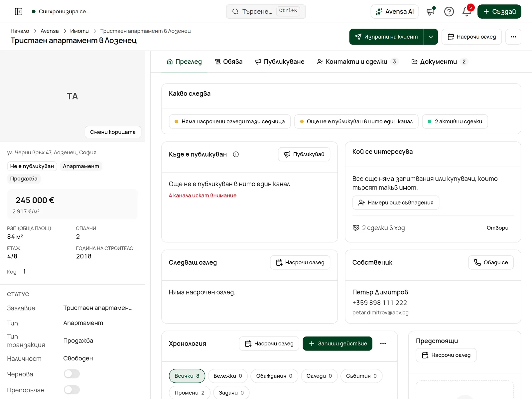Click Запиши действие button
This screenshot has height=399, width=532.
[x=337, y=343]
